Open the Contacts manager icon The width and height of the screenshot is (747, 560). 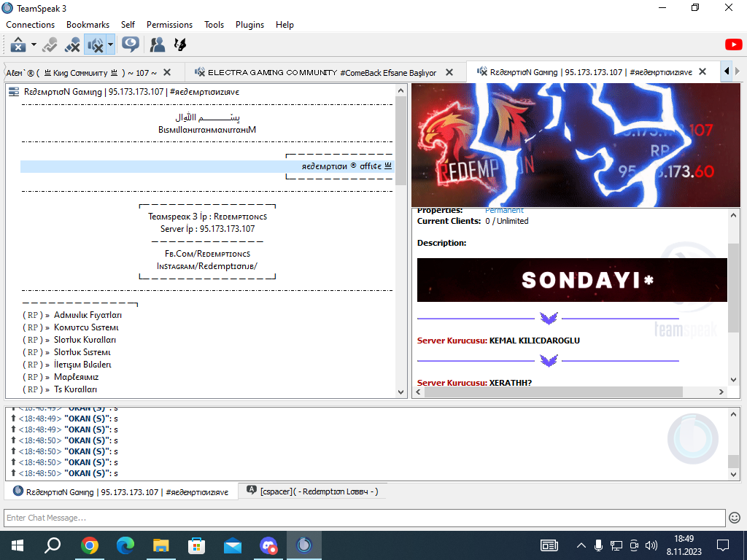pos(158,44)
